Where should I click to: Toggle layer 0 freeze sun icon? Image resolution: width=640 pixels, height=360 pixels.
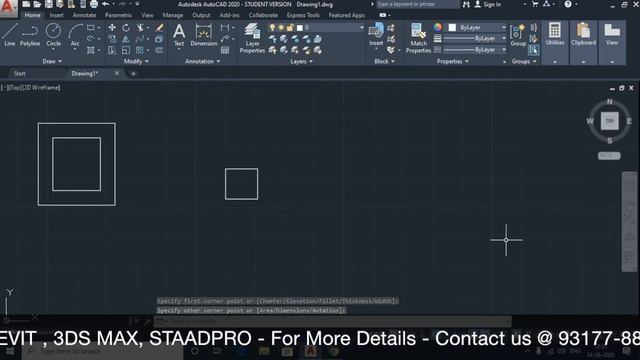click(x=281, y=27)
